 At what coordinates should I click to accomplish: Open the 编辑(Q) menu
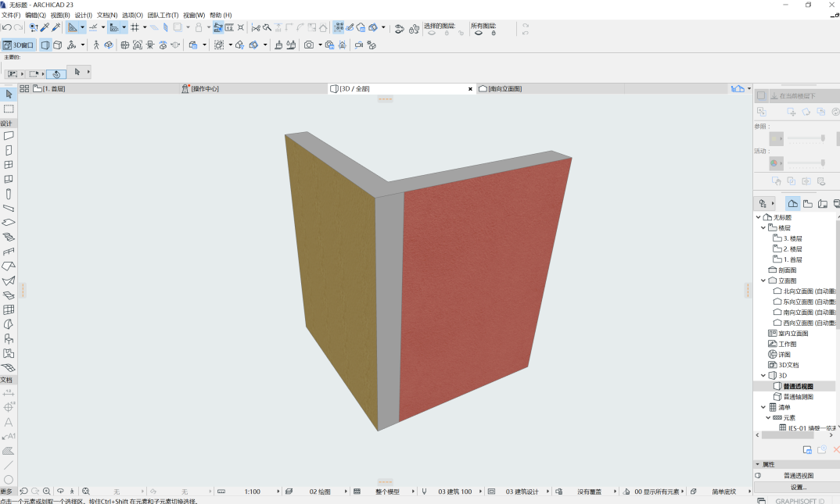[x=35, y=15]
